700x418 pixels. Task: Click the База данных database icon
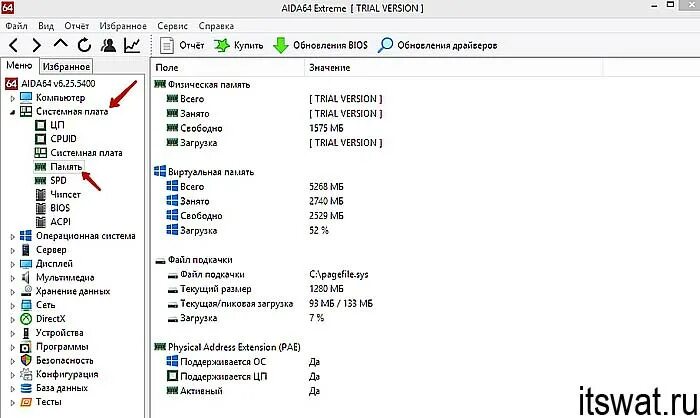(x=26, y=388)
